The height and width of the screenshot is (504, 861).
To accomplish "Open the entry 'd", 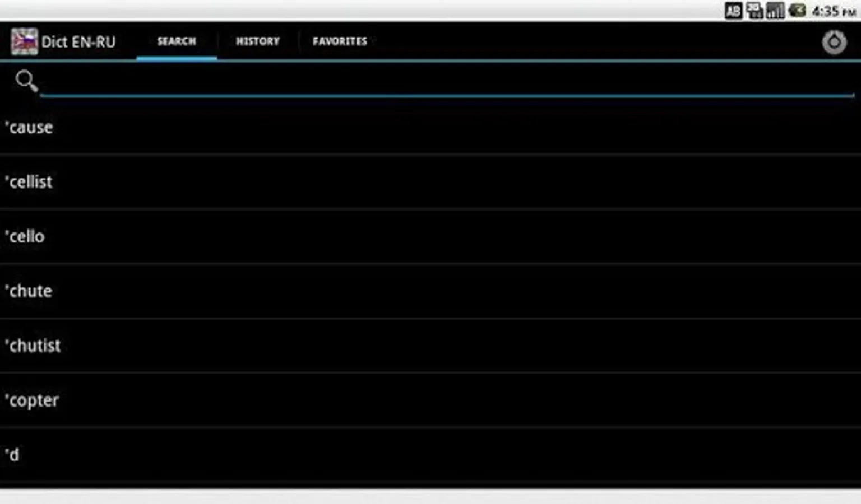I will (430, 455).
